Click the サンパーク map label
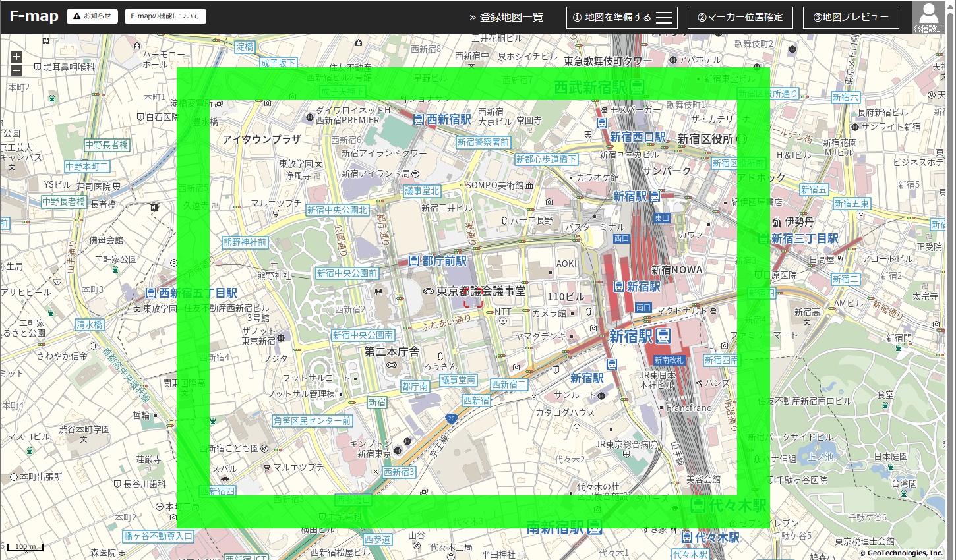956x560 pixels. 667,171
